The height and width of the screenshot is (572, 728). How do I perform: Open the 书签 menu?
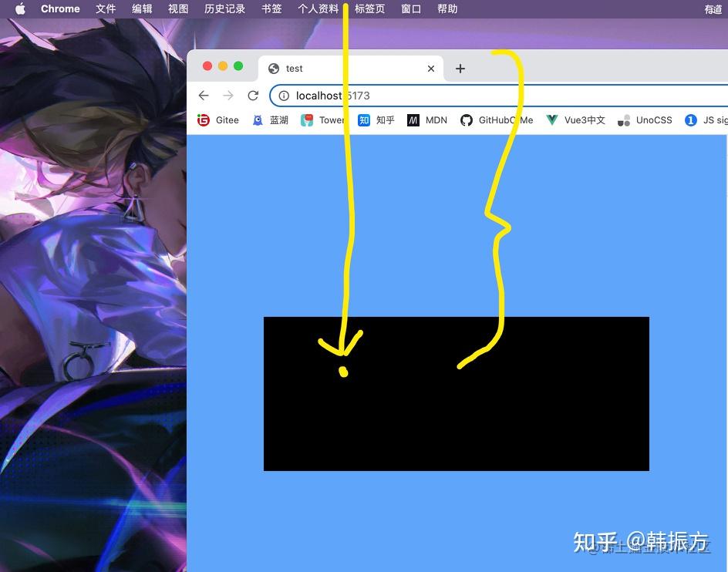coord(271,8)
